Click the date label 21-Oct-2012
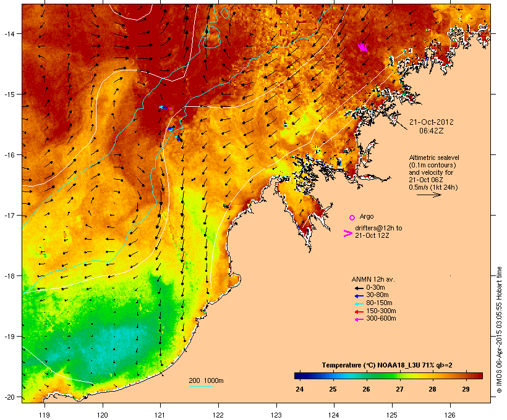Image resolution: width=507 pixels, height=420 pixels. click(431, 122)
